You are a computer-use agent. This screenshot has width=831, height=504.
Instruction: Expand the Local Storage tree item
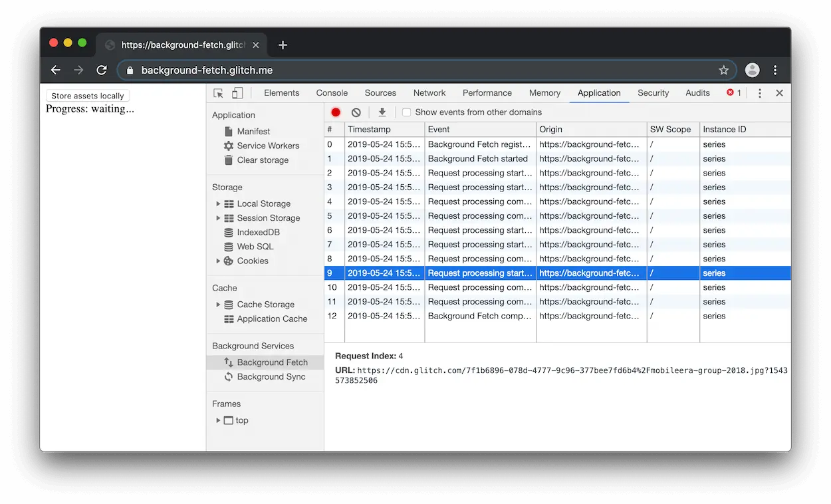[x=218, y=203]
